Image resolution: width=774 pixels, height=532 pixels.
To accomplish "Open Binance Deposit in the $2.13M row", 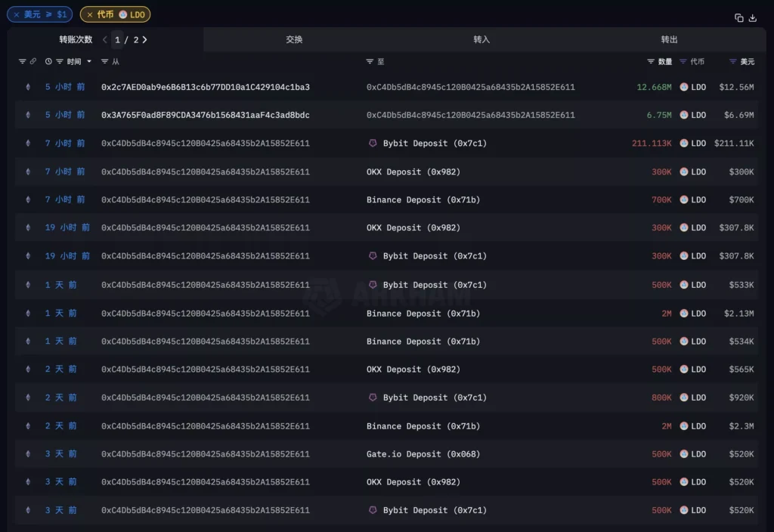I will tap(423, 314).
